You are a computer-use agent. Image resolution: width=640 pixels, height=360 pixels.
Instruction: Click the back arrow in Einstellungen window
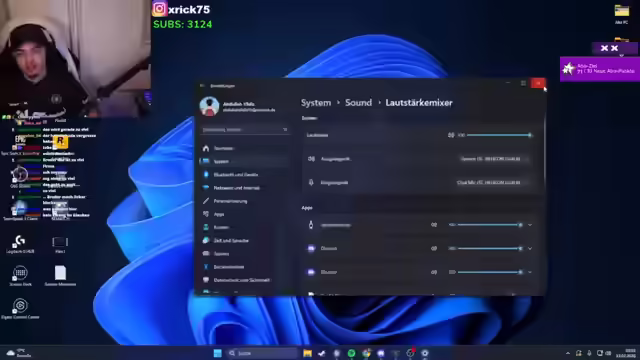click(x=202, y=86)
